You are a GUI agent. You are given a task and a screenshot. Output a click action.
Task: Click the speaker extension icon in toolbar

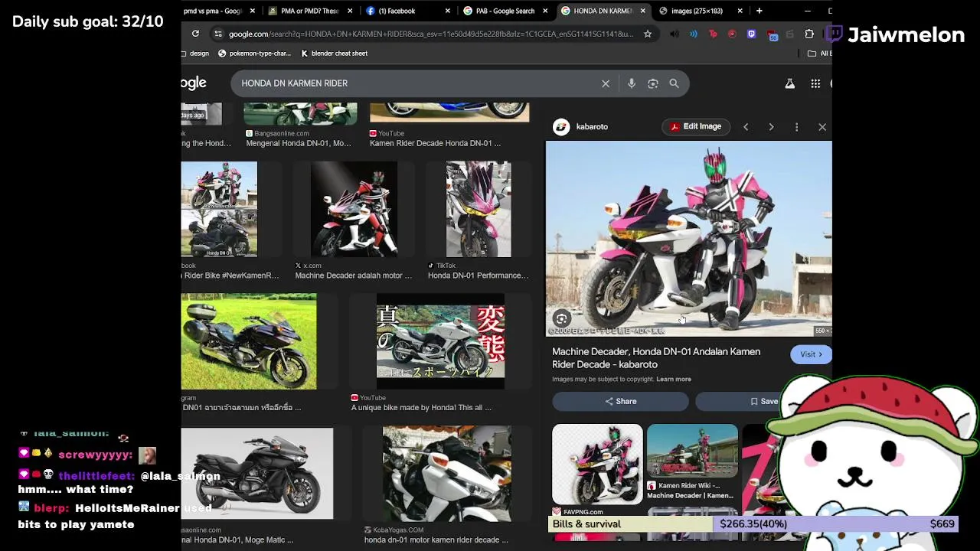[x=675, y=34]
